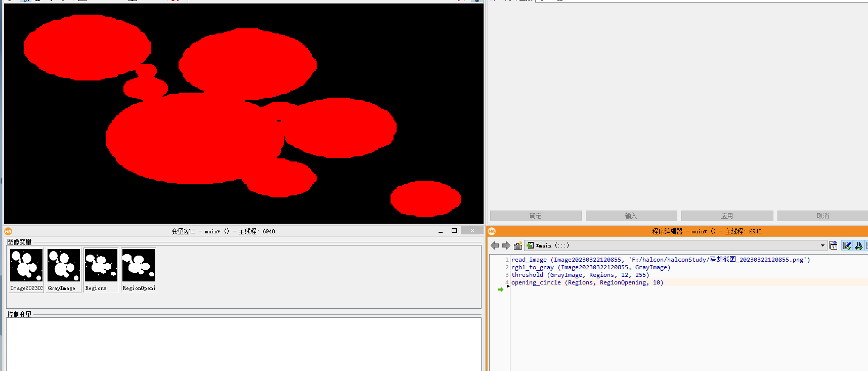Click the procedure list icon beside the arrows
The image size is (868, 371).
click(518, 245)
